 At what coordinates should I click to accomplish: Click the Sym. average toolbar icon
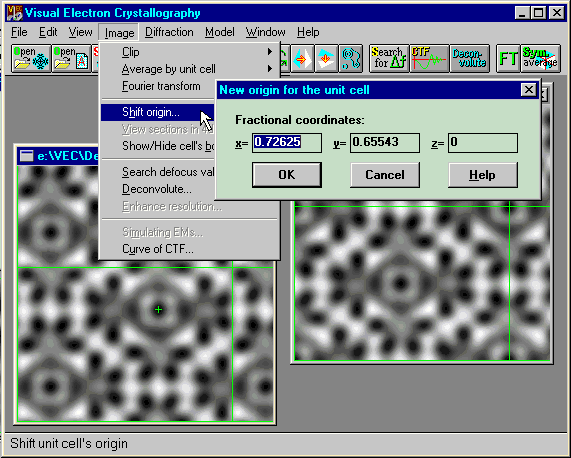[x=540, y=59]
